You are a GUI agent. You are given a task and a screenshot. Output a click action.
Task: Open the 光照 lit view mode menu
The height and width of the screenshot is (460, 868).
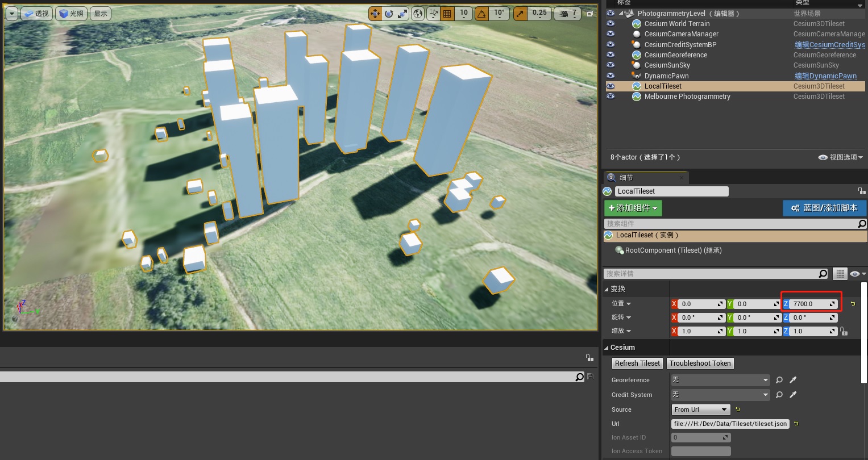coord(71,13)
